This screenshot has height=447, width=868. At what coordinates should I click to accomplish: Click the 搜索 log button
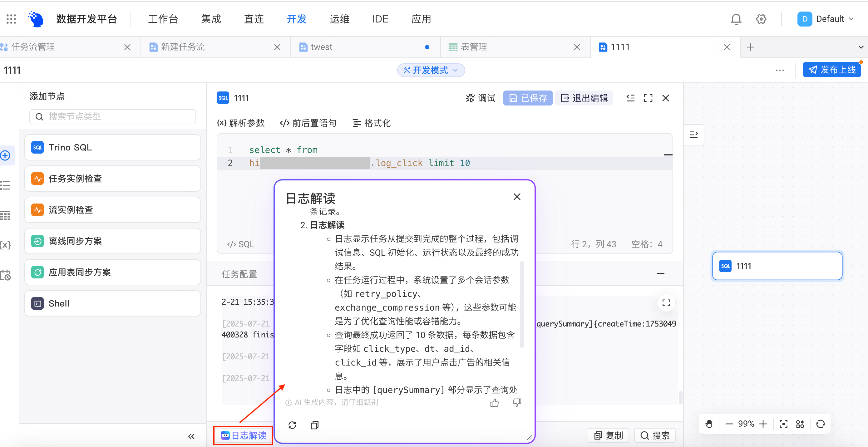tap(655, 435)
